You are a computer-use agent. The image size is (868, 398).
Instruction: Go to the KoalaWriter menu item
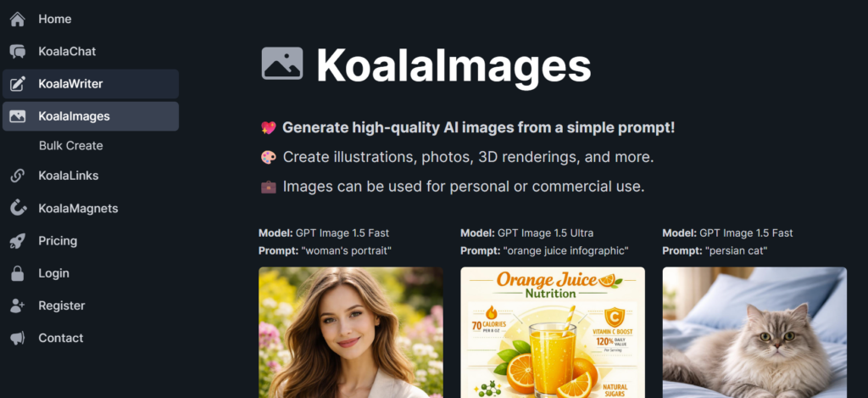click(91, 84)
